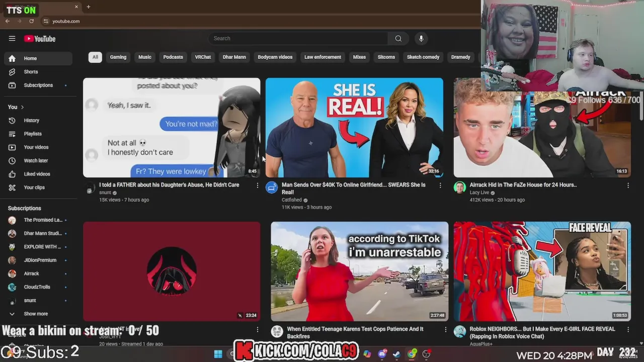This screenshot has height=362, width=644.
Task: Open the FATHER Daughter's Abuse video thumbnail
Action: pyautogui.click(x=172, y=127)
